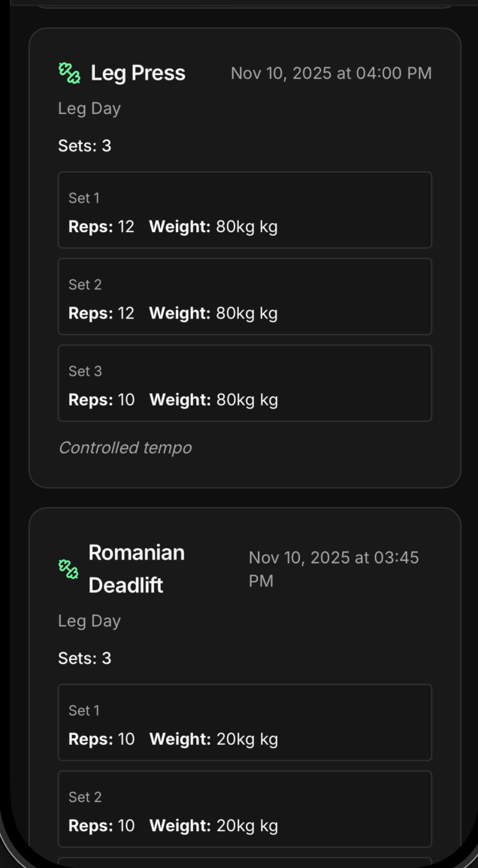478x868 pixels.
Task: Tap the Leg Day label under Leg Press
Action: (x=89, y=108)
